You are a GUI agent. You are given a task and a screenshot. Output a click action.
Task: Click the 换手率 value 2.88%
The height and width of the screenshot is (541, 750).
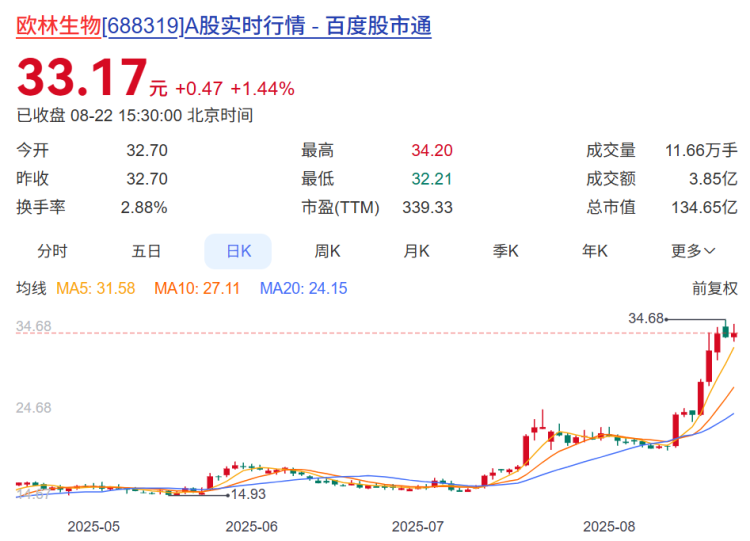[144, 208]
